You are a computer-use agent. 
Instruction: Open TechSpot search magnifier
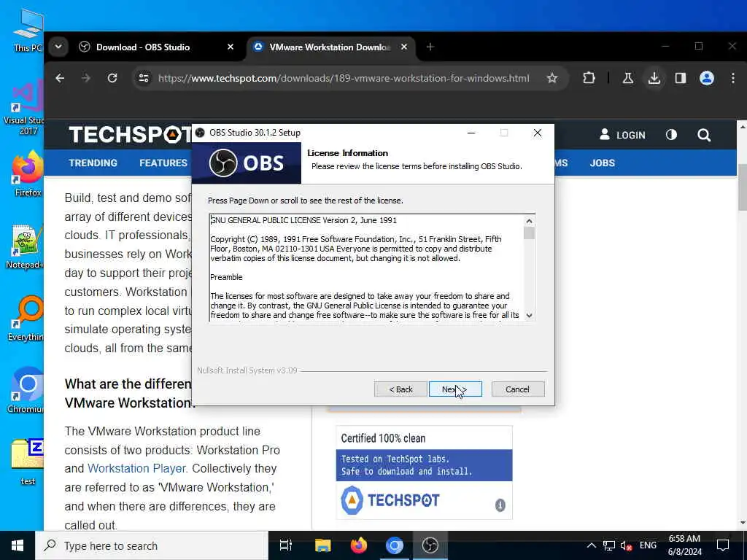tap(704, 135)
